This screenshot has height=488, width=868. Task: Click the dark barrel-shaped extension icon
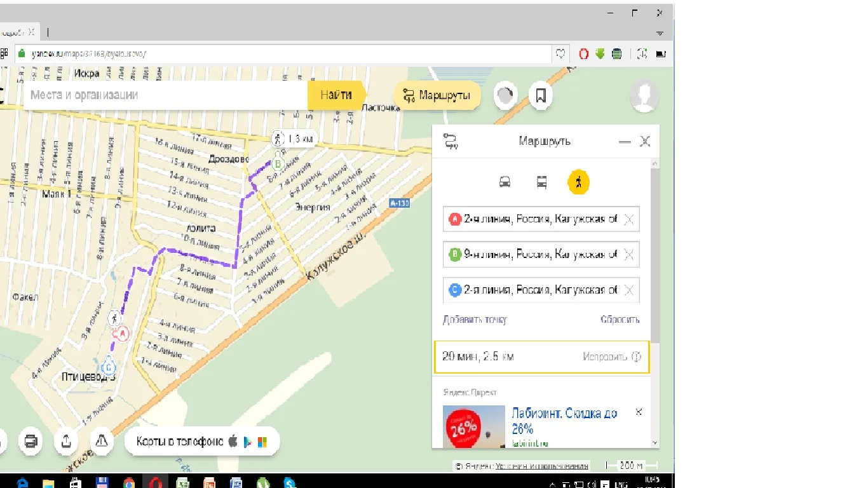pyautogui.click(x=616, y=54)
